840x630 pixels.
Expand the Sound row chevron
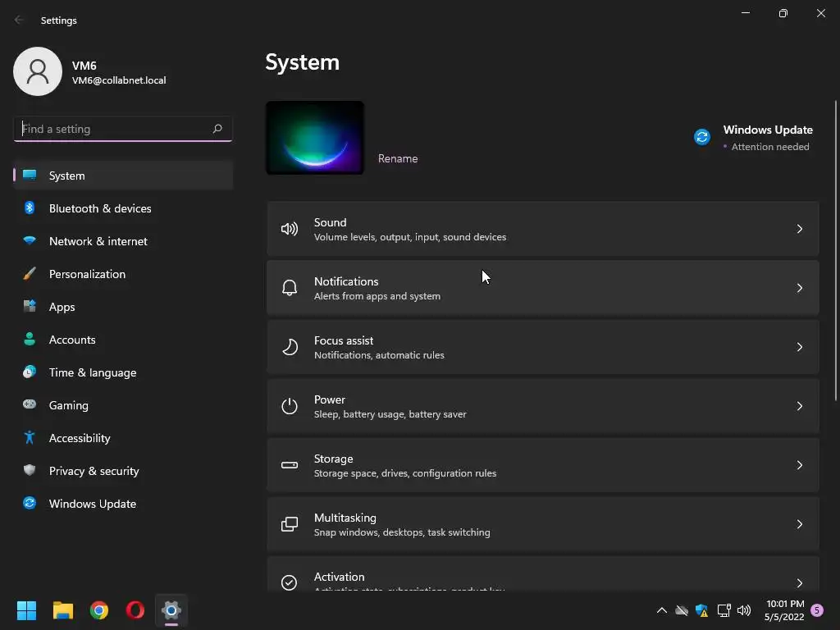(x=799, y=230)
